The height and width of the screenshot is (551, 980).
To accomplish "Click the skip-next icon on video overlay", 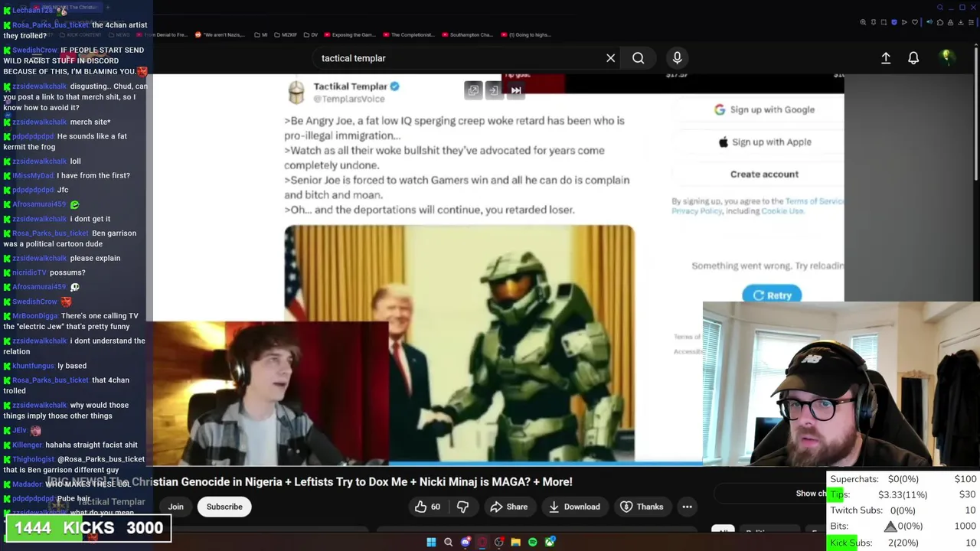I will pos(516,90).
